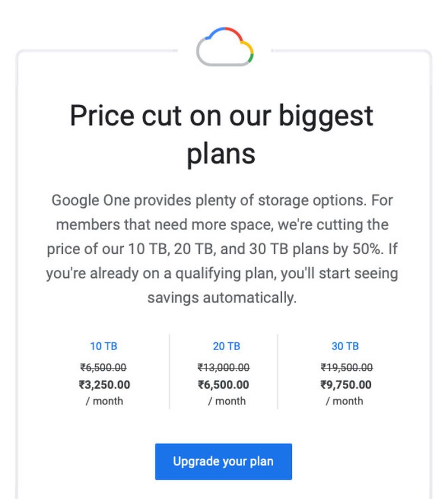
Task: Click the struck-through ₹13,000.00 old price
Action: tap(223, 367)
